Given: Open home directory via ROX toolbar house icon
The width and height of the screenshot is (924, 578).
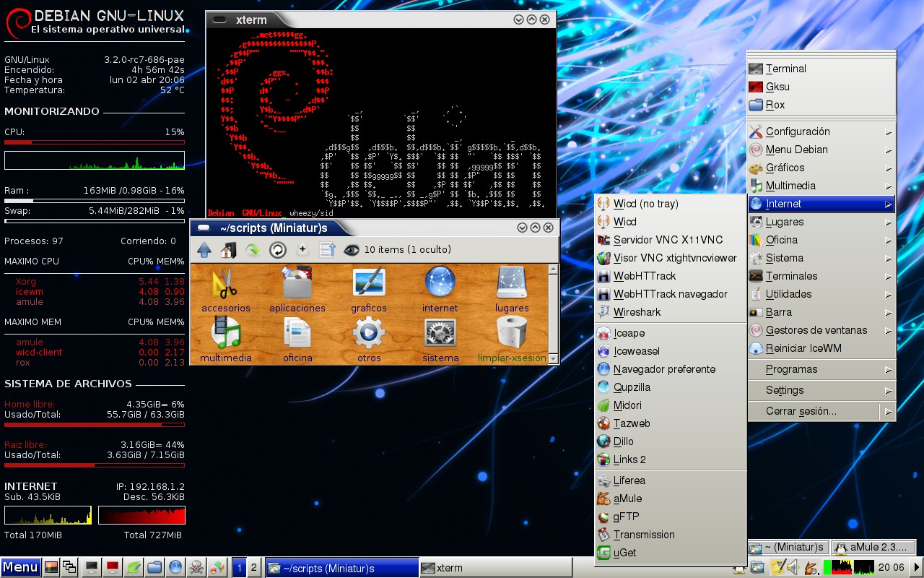Looking at the screenshot, I should pyautogui.click(x=229, y=250).
